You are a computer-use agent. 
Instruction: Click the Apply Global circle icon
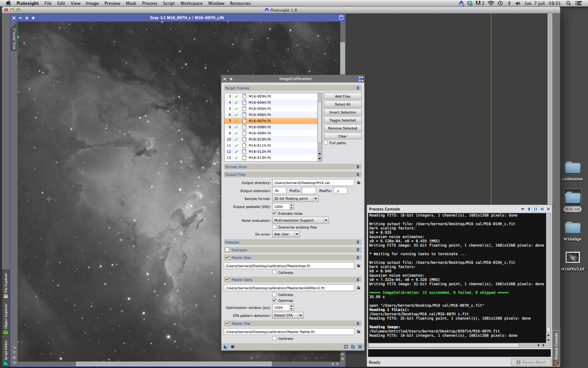point(233,347)
